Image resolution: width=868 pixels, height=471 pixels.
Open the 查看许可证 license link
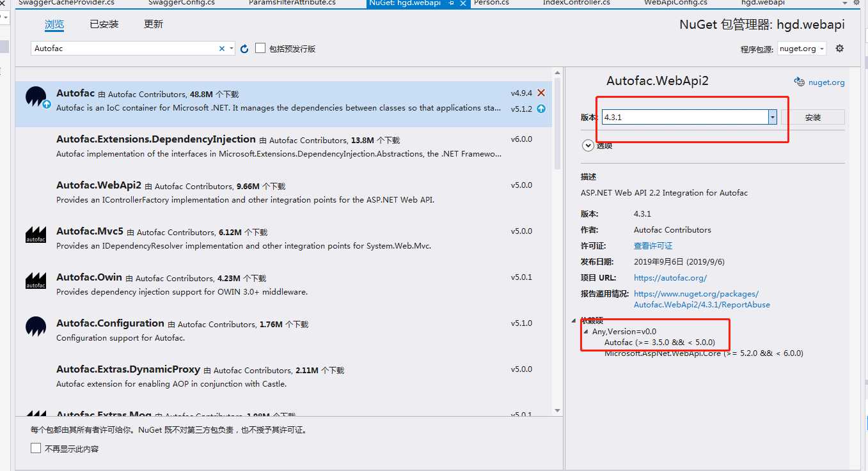pyautogui.click(x=653, y=245)
